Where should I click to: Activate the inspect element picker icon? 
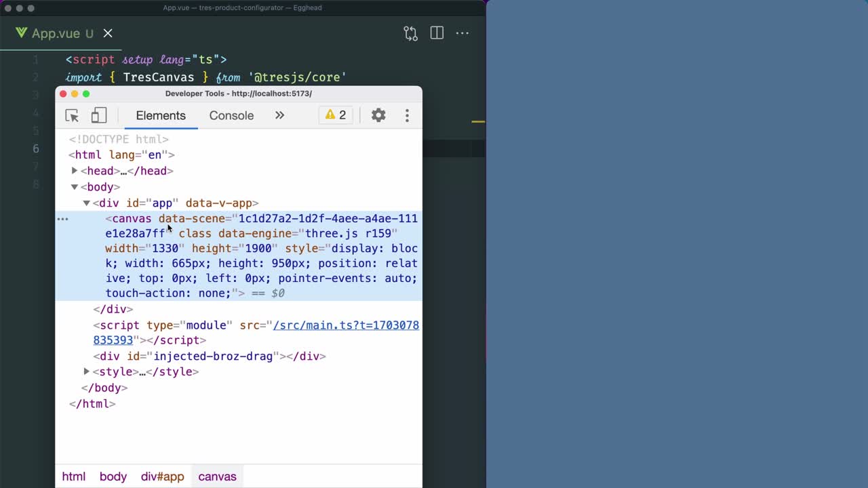[x=72, y=115]
